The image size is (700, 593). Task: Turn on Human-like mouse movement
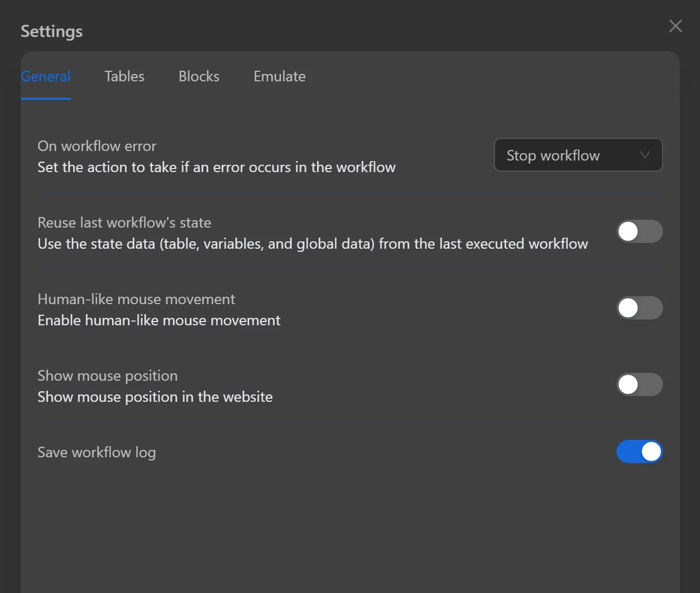coord(639,308)
